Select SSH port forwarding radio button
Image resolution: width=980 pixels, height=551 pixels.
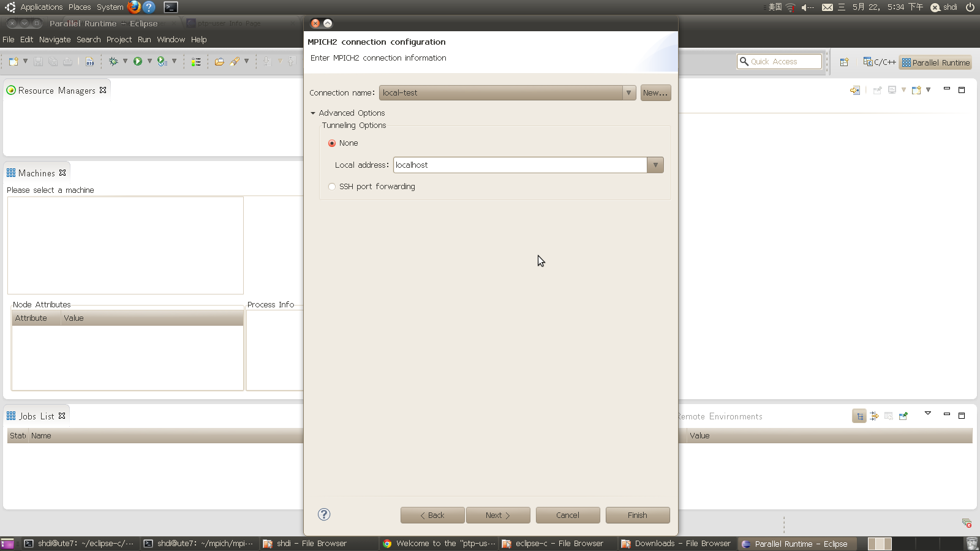[x=332, y=187]
